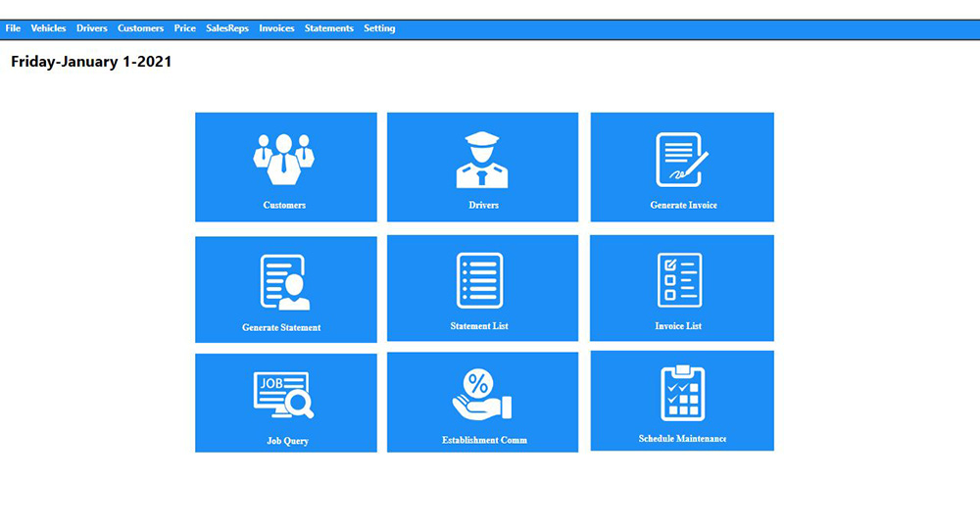Open the Schedule Maintenance clipboard icon
This screenshot has width=980, height=529.
click(x=682, y=393)
